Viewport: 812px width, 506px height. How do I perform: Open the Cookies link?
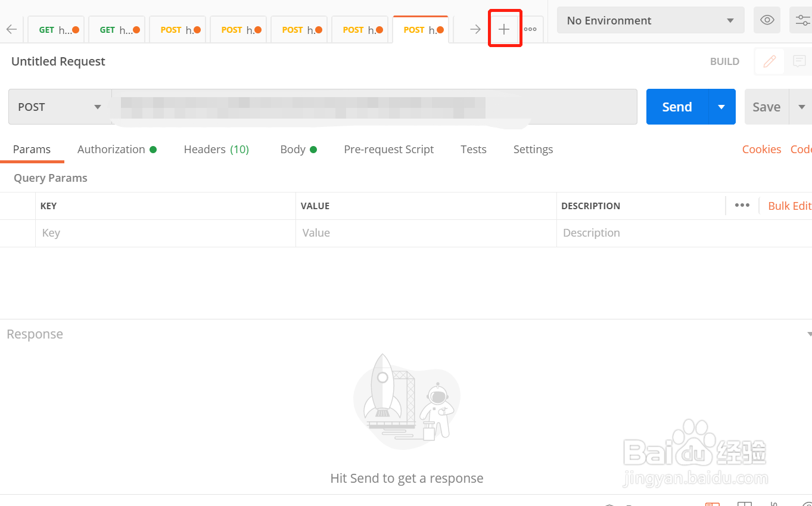tap(761, 150)
